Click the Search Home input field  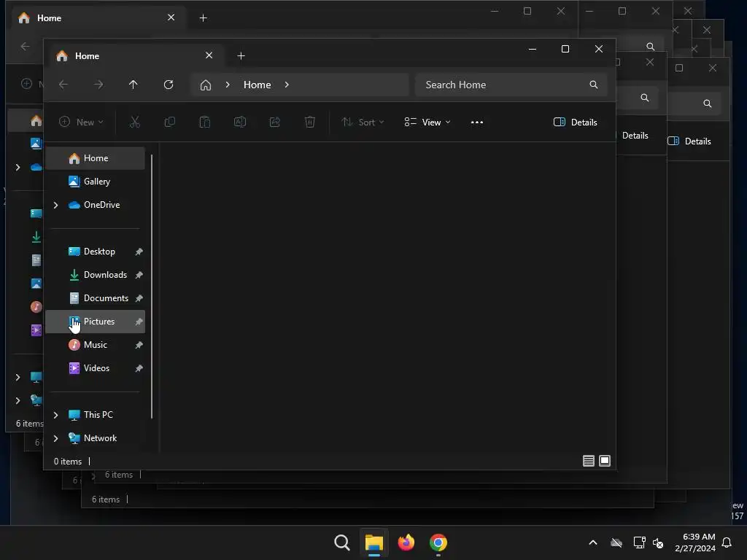coord(511,85)
